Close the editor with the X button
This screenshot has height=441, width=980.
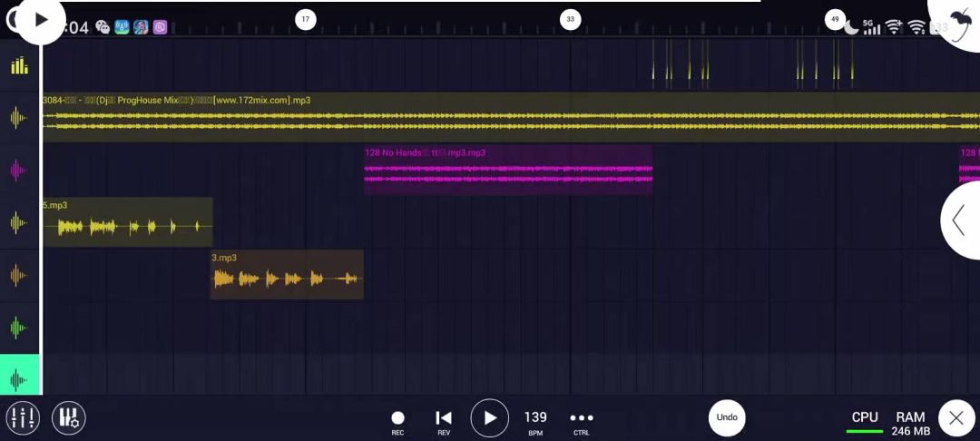[x=956, y=417]
